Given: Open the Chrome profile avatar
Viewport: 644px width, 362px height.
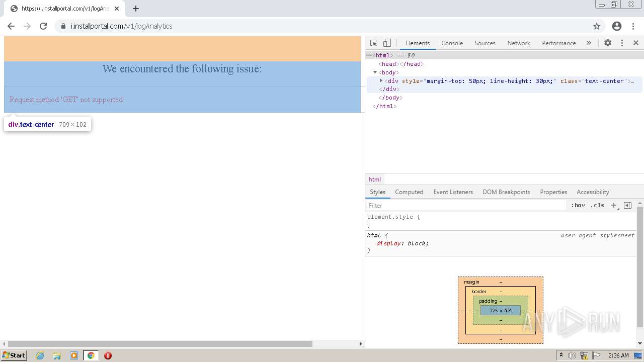Looking at the screenshot, I should pyautogui.click(x=617, y=26).
